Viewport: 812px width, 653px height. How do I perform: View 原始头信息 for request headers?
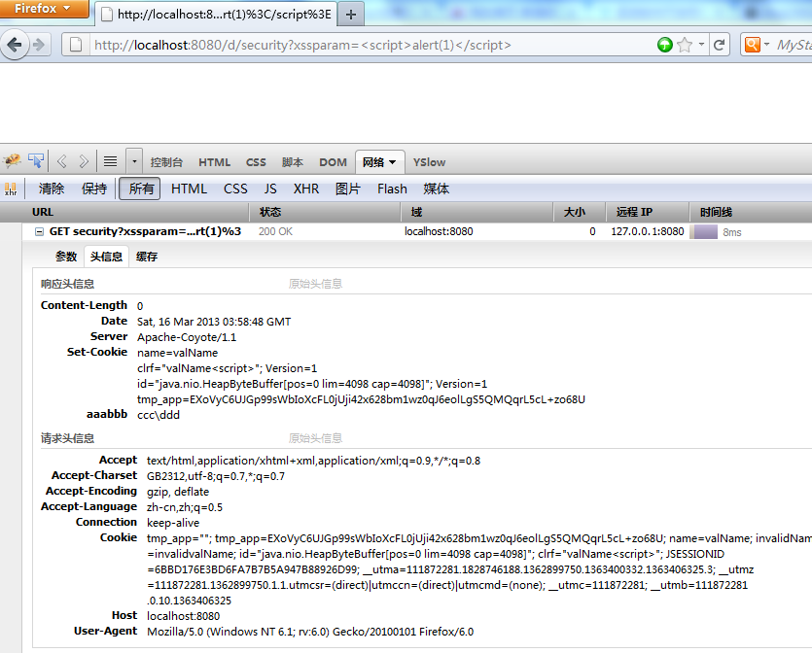(315, 438)
